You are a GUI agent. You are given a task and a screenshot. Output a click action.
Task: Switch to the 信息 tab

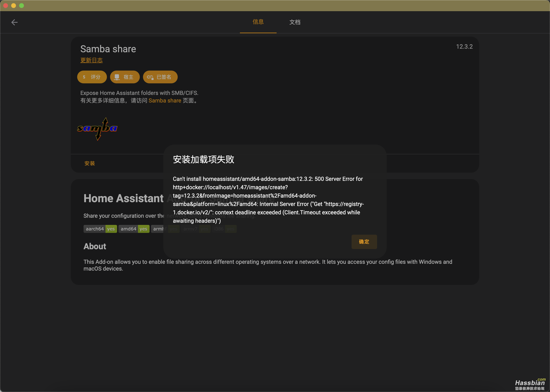[258, 22]
